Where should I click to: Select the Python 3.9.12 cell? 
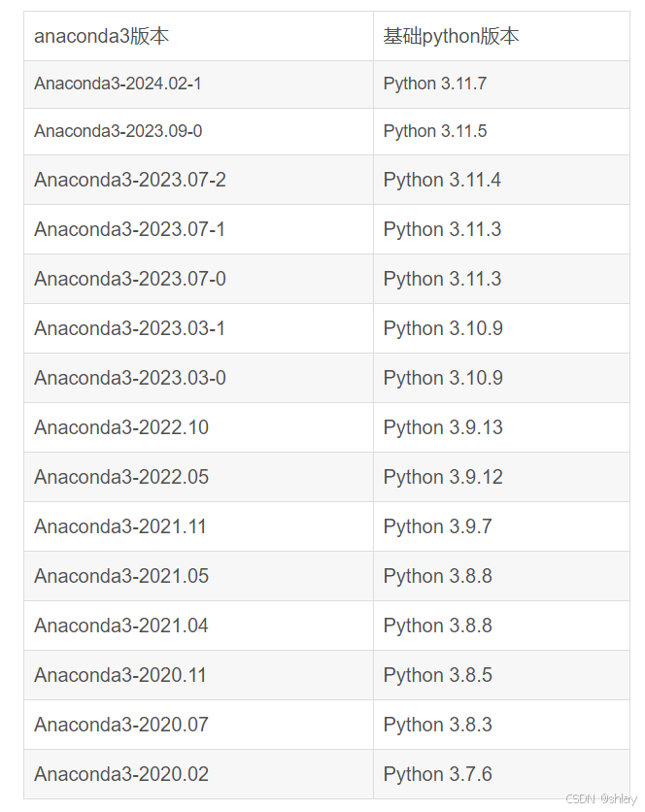501,477
